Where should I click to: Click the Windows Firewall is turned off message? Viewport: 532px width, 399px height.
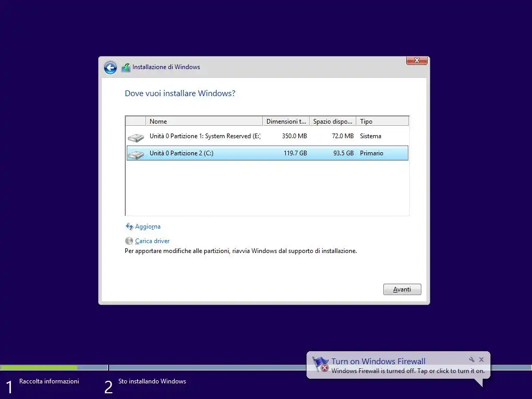click(408, 371)
